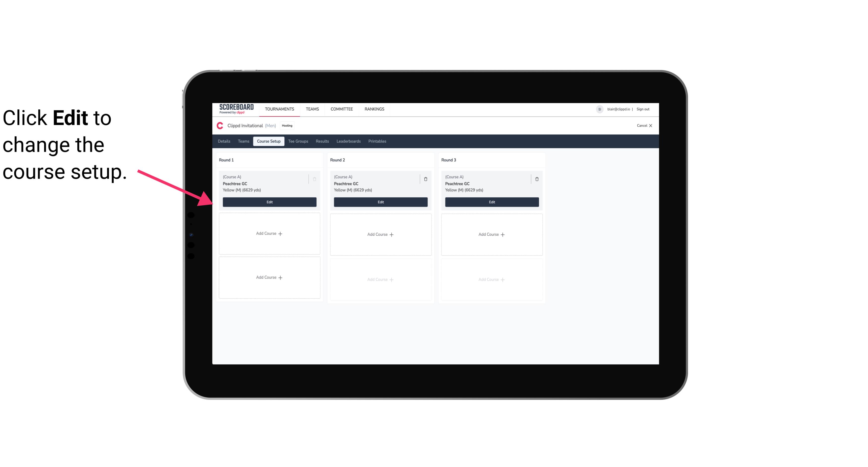Open the Tee Groups tab

point(298,141)
